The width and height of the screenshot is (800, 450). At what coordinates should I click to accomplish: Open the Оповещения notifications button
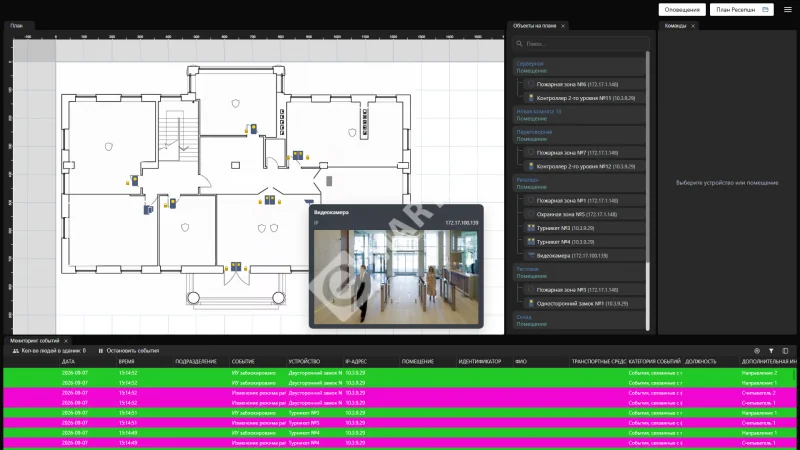[682, 10]
